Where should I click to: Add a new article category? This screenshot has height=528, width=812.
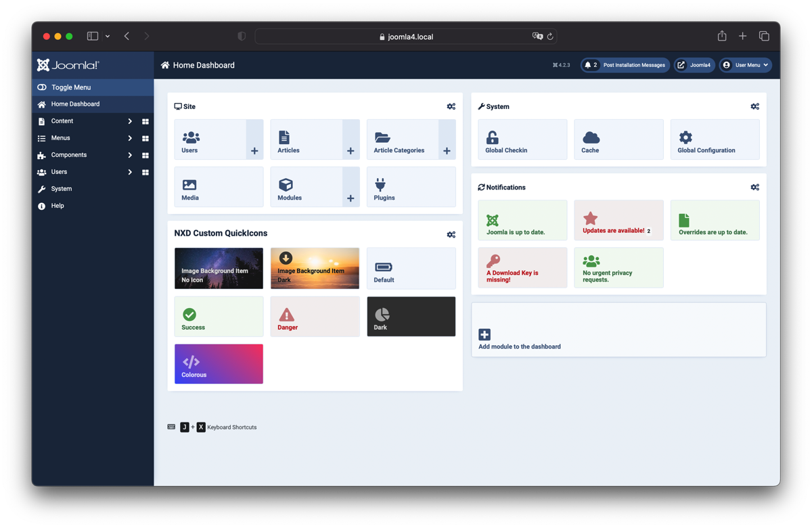pyautogui.click(x=447, y=139)
